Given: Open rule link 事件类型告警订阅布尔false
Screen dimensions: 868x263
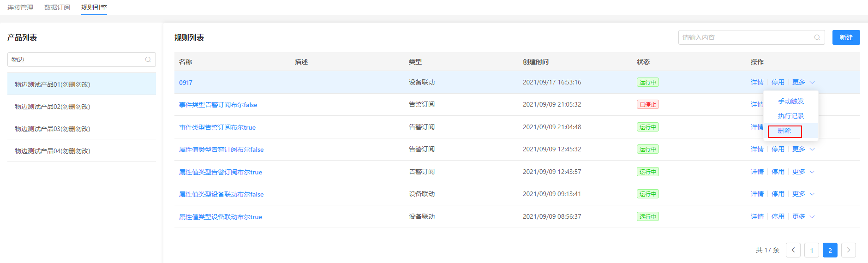Looking at the screenshot, I should click(x=218, y=105).
